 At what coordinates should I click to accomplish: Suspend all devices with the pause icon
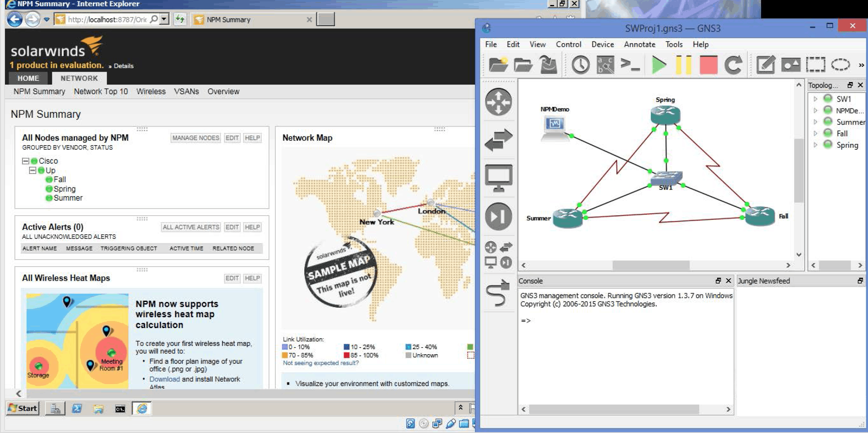(684, 65)
